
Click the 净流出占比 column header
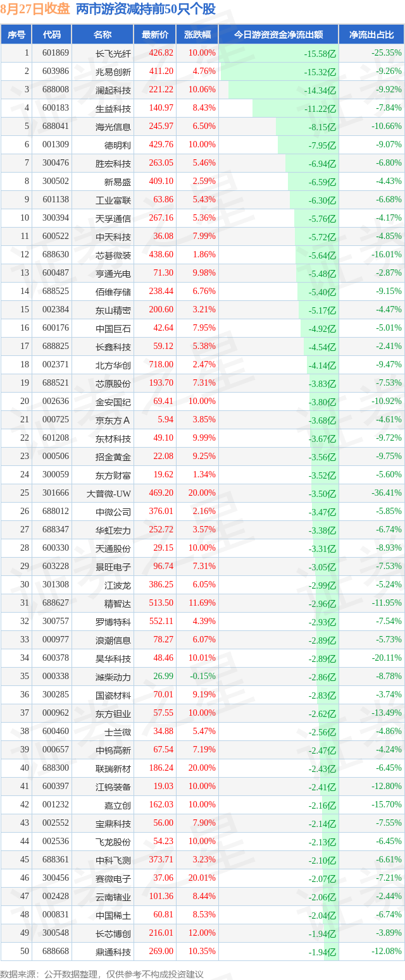[372, 35]
